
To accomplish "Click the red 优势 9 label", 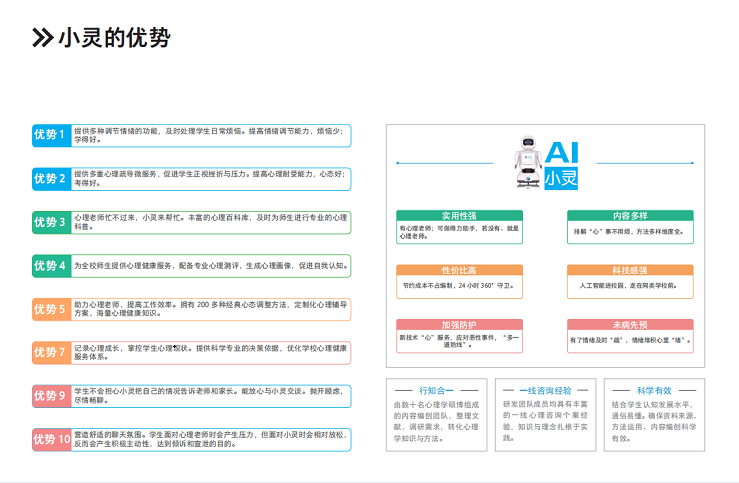I will pos(49,396).
